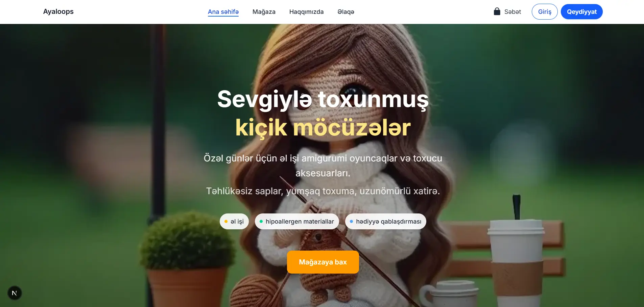Click the Sevgiylə toxunmuş headline

click(323, 100)
